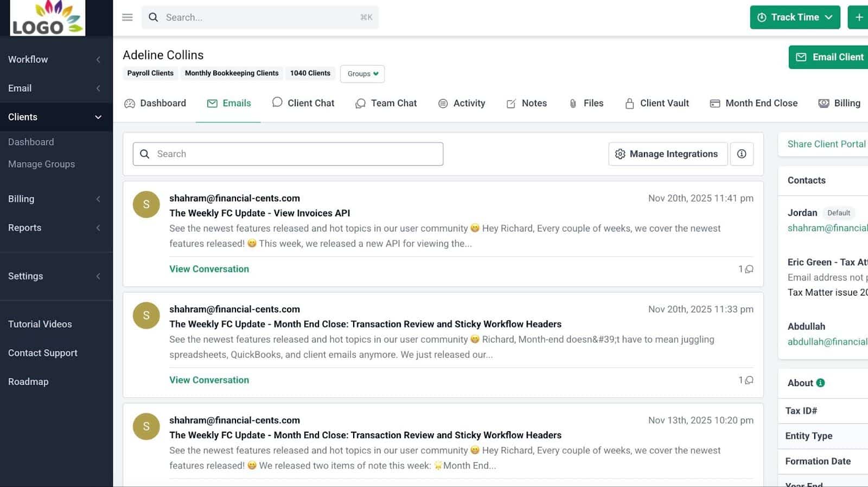
Task: Open the Notes tab
Action: [527, 103]
